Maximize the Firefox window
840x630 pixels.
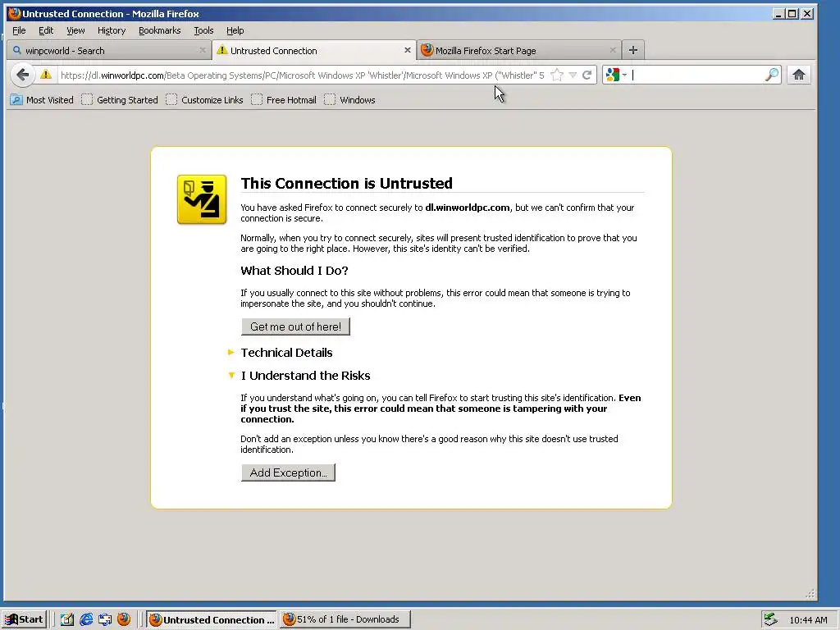click(793, 13)
